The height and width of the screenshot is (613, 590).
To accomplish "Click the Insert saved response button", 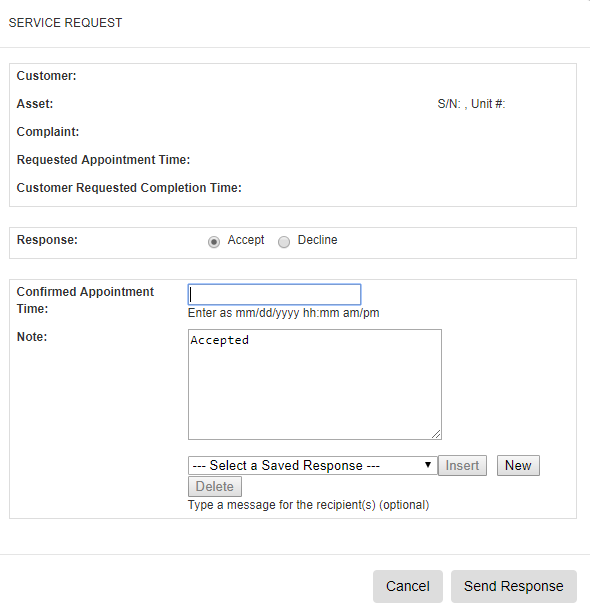I will [x=462, y=466].
